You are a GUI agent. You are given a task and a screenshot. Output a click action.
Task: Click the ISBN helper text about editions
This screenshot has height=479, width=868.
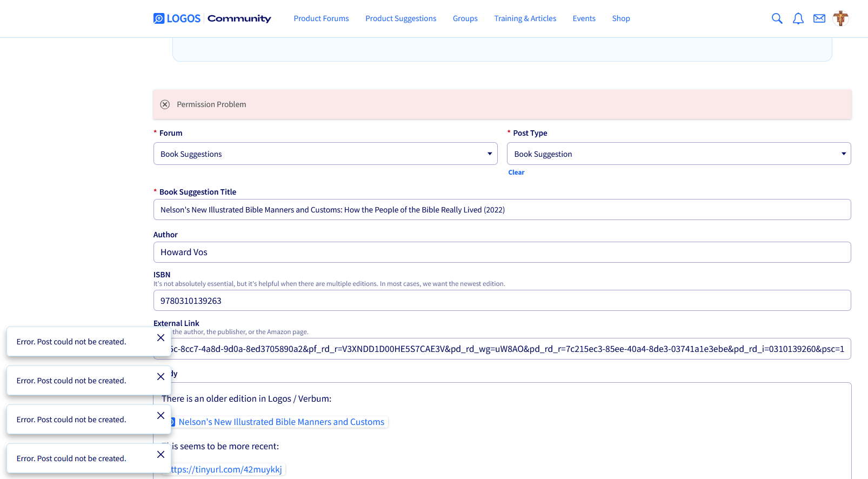tap(329, 284)
